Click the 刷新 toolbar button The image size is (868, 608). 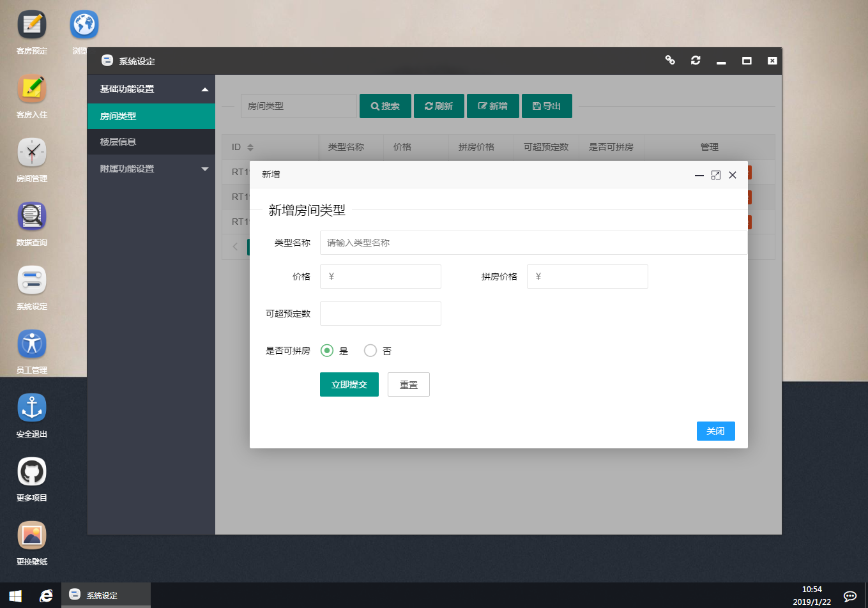[439, 106]
